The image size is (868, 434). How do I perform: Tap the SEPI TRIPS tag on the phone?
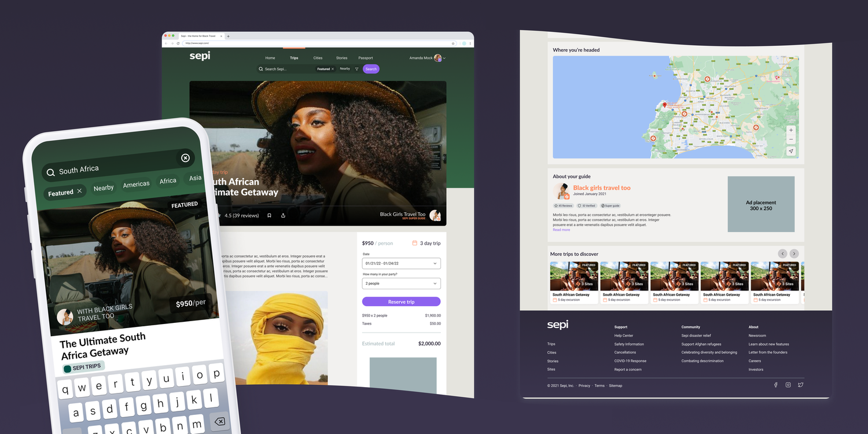coord(83,367)
